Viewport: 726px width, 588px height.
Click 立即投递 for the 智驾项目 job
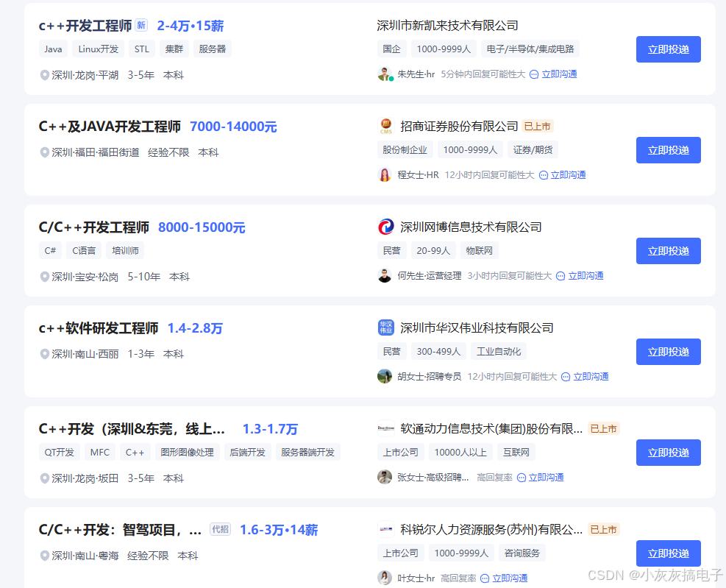pos(668,553)
